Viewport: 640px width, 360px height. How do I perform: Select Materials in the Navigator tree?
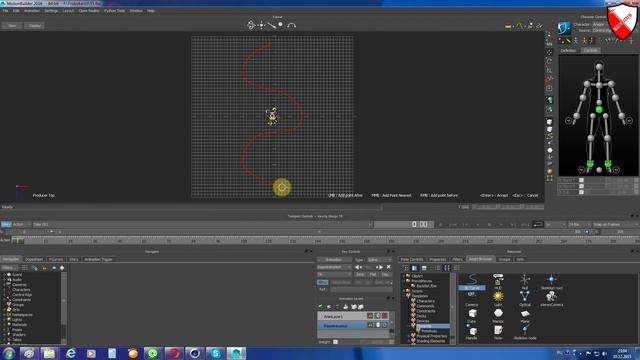point(19,325)
